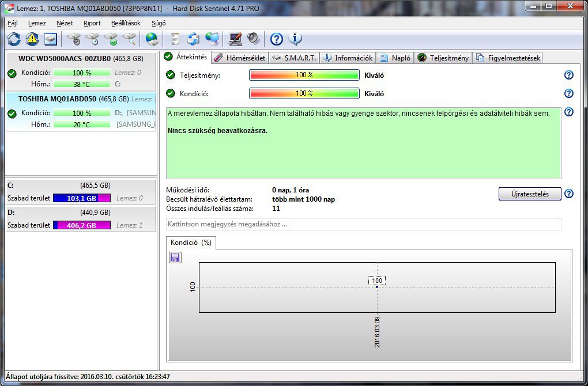Open the Beállítások menu
The width and height of the screenshot is (588, 386).
(126, 23)
